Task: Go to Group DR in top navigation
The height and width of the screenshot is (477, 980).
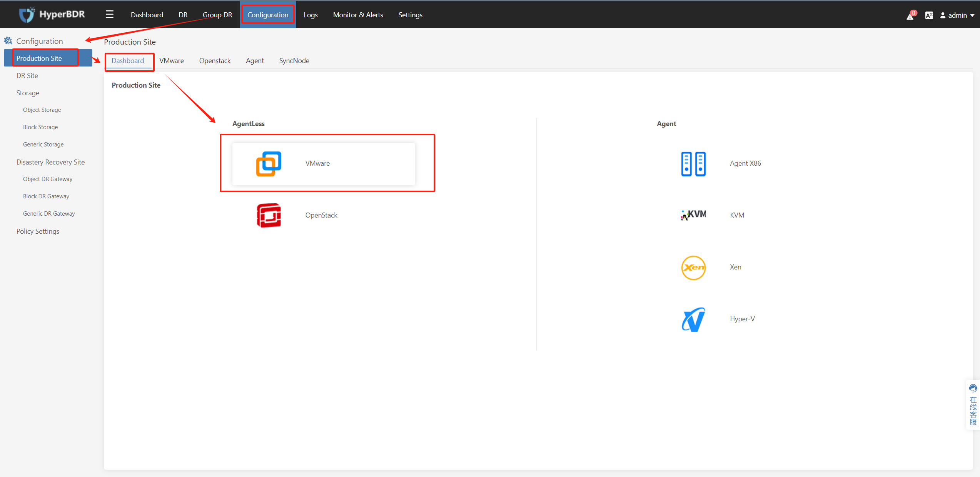Action: pyautogui.click(x=217, y=15)
